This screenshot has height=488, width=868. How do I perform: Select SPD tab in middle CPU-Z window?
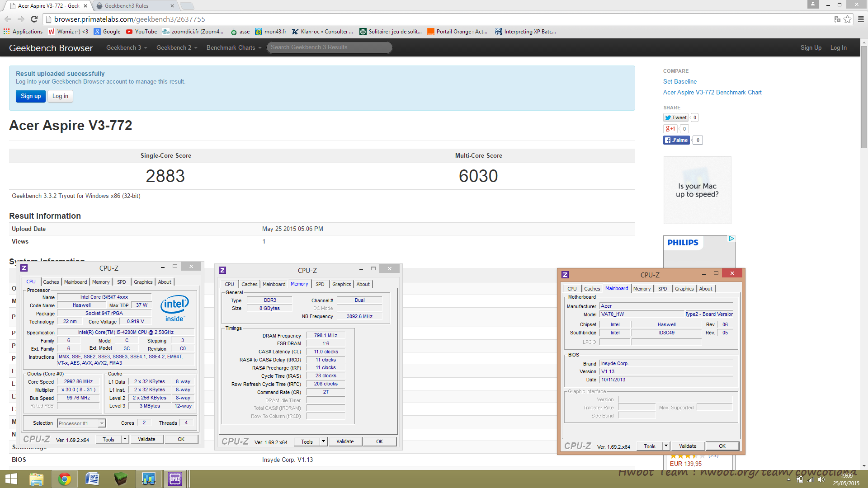point(320,284)
